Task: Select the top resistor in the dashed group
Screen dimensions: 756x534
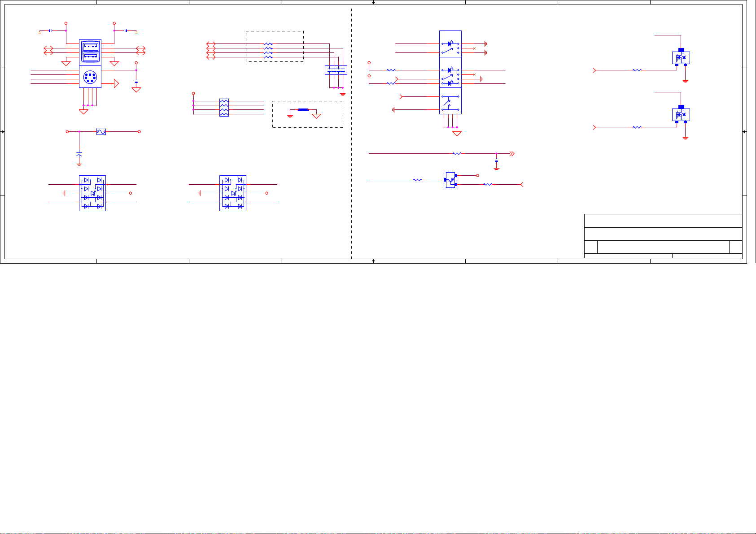Action: [x=268, y=44]
